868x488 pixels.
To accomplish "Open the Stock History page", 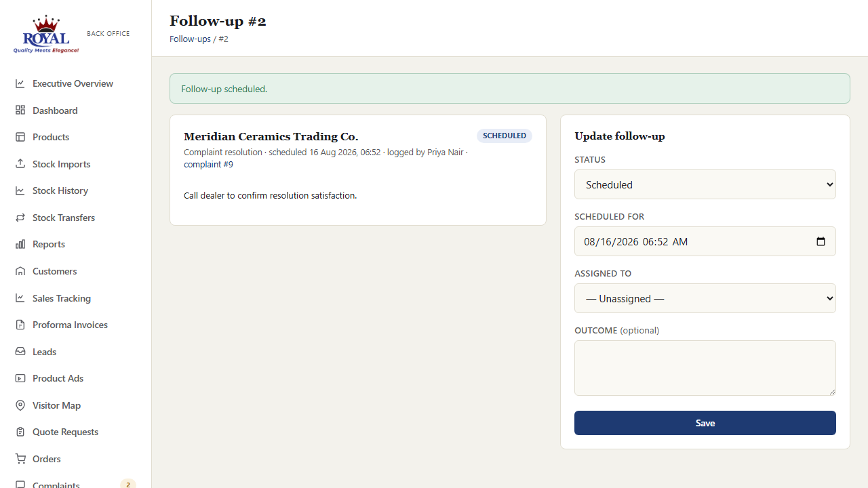I will click(75, 190).
